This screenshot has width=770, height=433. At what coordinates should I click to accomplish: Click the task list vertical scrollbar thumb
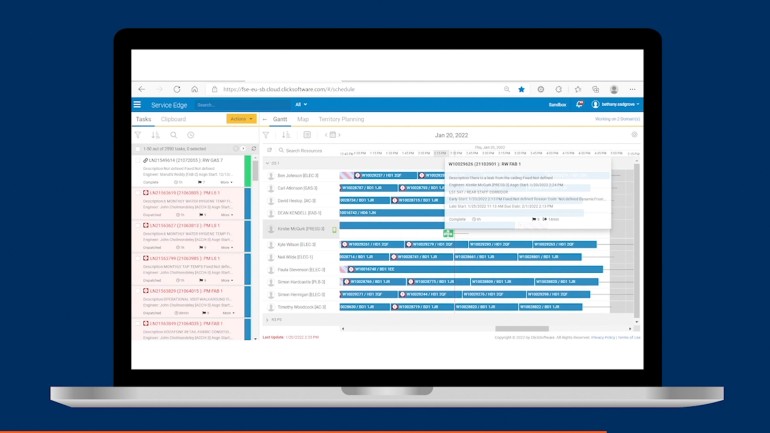pyautogui.click(x=255, y=171)
